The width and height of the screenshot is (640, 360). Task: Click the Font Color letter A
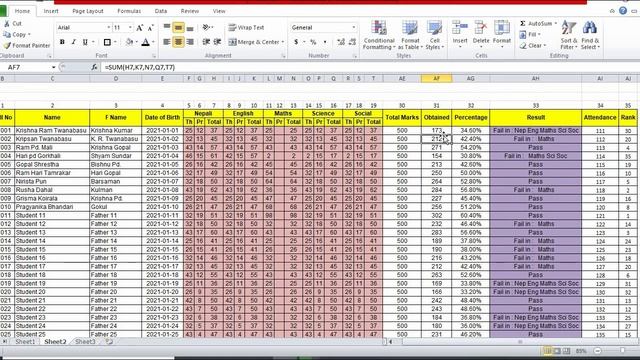click(146, 42)
